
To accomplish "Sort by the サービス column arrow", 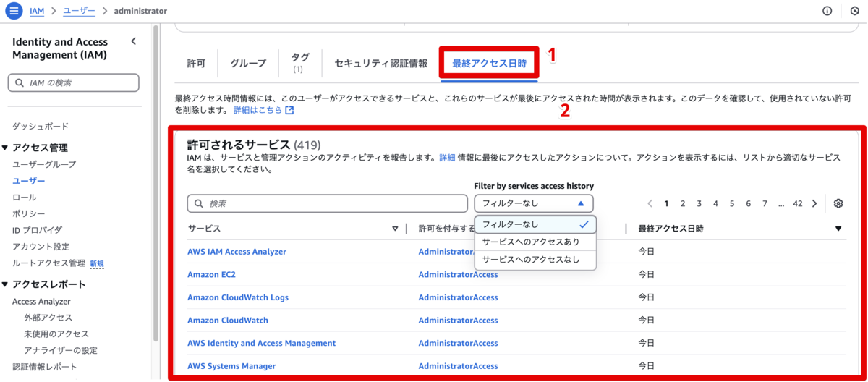I will pyautogui.click(x=395, y=229).
